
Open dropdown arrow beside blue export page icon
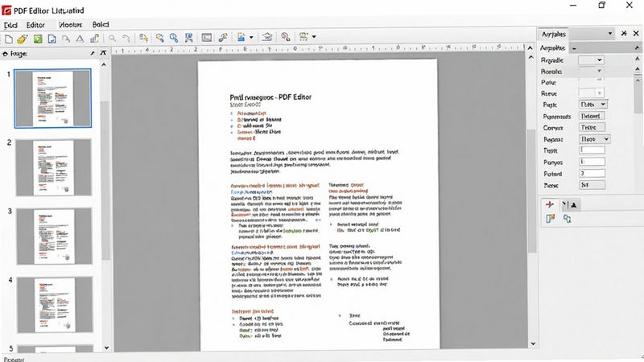click(251, 37)
